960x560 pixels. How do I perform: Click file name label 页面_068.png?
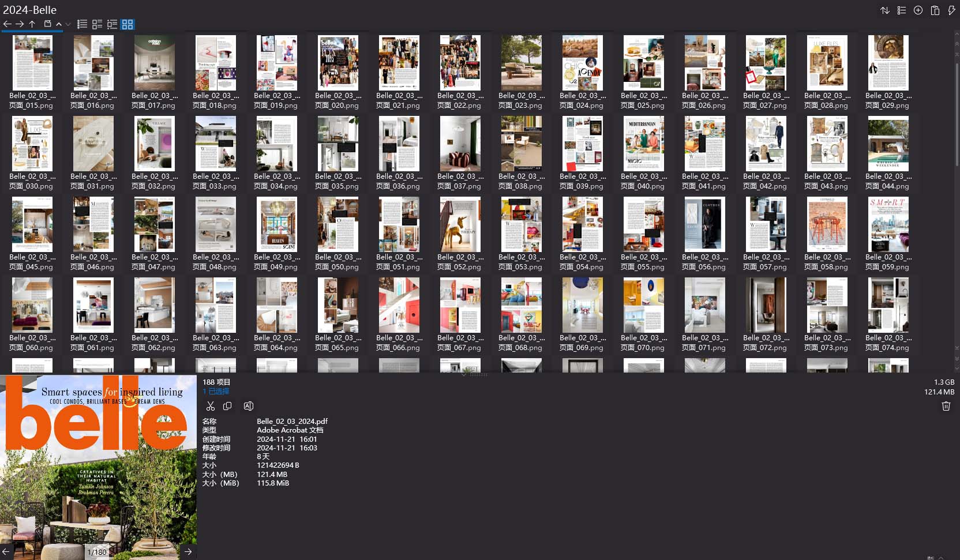[522, 343]
